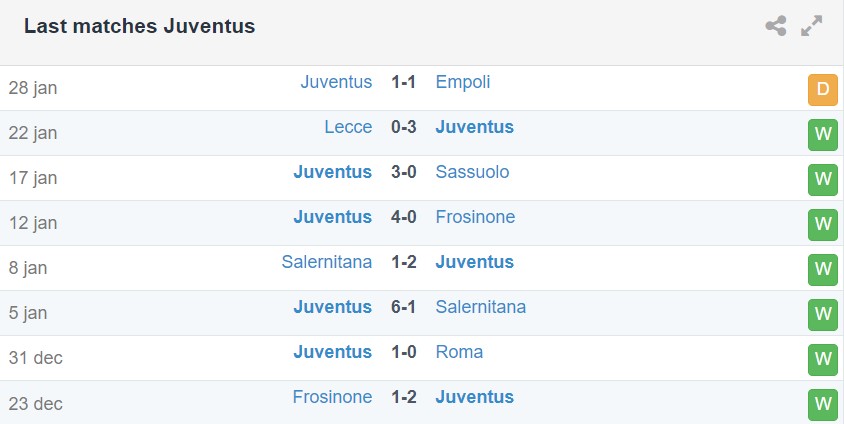Open the Empoli team link
This screenshot has height=424, width=844.
(x=463, y=82)
